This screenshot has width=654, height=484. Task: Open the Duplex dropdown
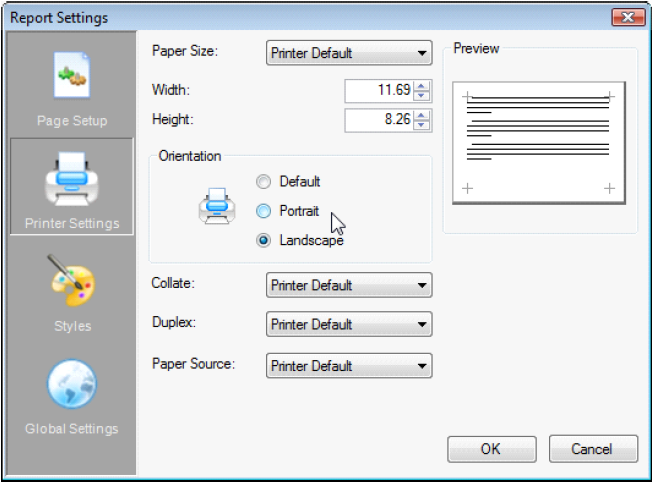(x=349, y=324)
